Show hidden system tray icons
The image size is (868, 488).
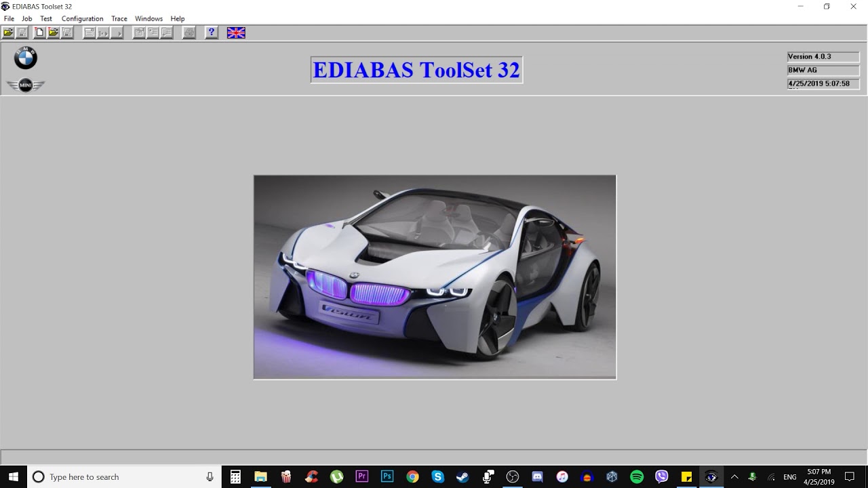click(734, 477)
